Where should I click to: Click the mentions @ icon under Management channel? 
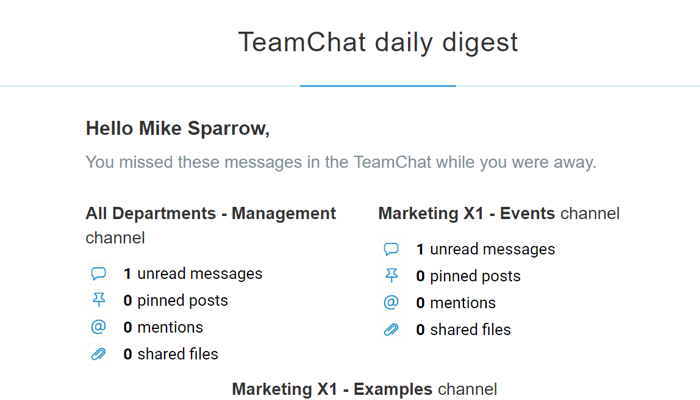coord(99,327)
